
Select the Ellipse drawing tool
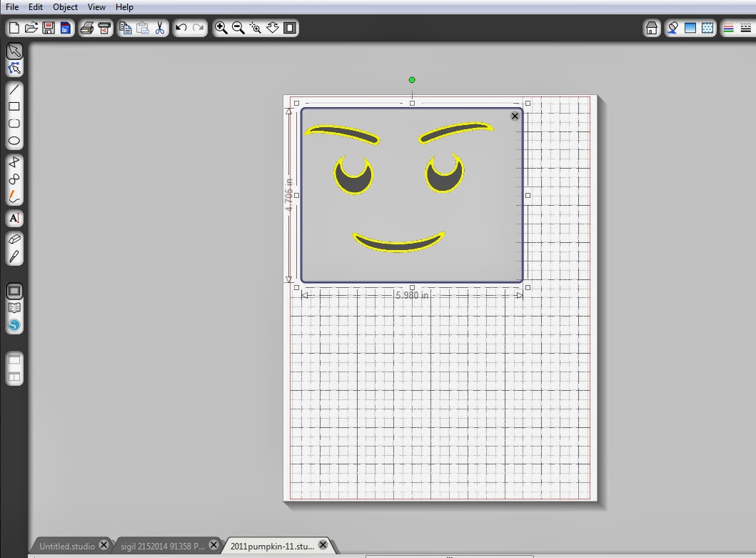coord(14,141)
